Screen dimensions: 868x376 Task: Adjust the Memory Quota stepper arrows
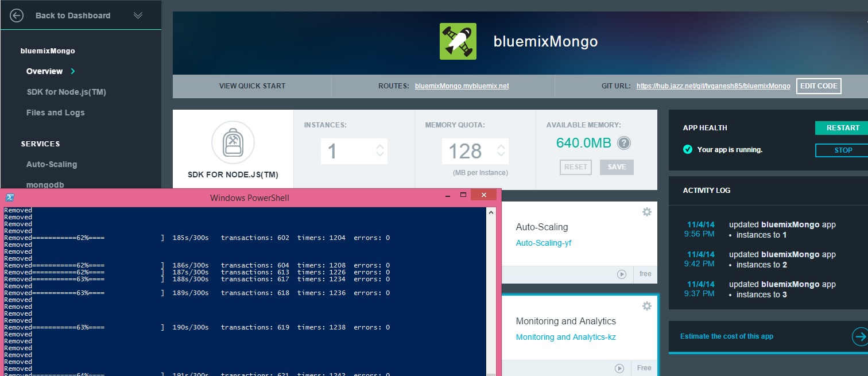pos(501,151)
